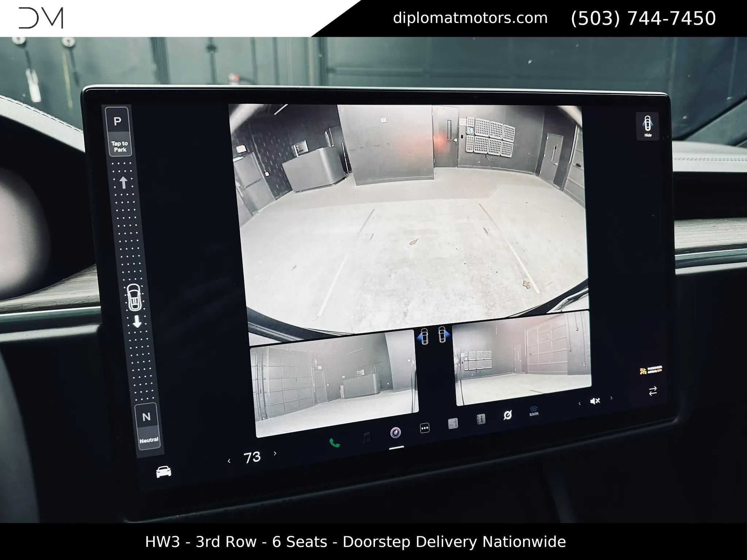This screenshot has width=747, height=560.
Task: Tap the purple Camera app icon
Action: pyautogui.click(x=395, y=432)
